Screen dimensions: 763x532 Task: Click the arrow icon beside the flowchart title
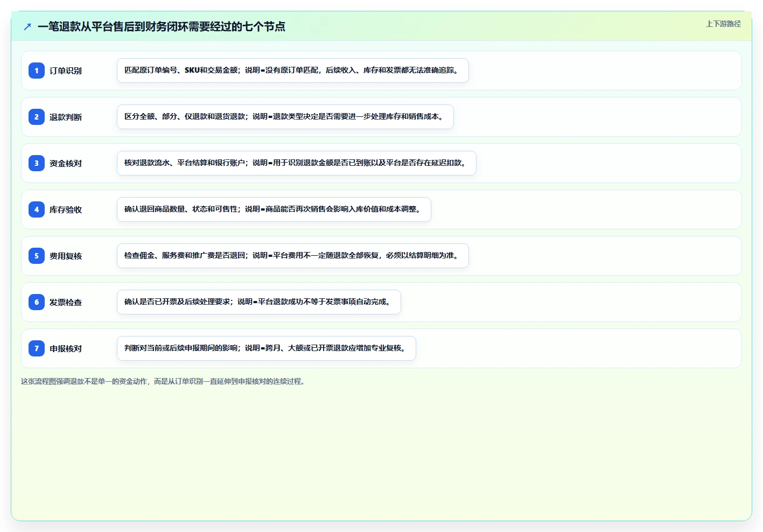click(27, 26)
